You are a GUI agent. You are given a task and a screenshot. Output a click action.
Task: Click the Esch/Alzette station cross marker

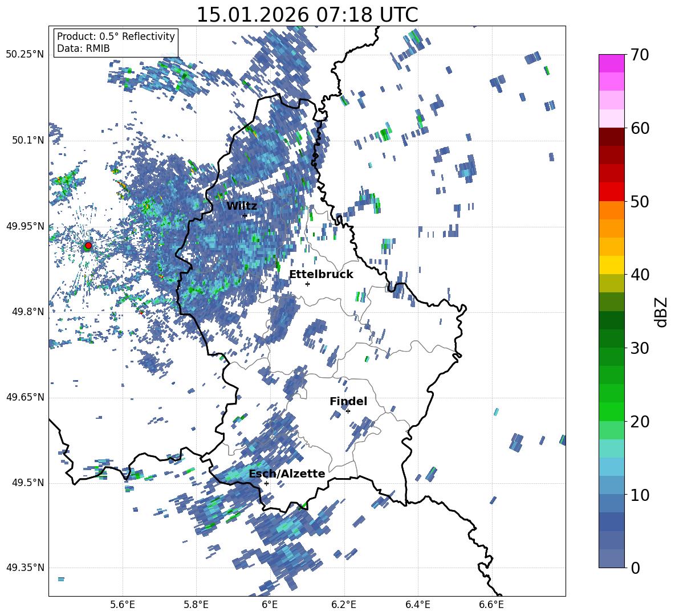pyautogui.click(x=266, y=483)
